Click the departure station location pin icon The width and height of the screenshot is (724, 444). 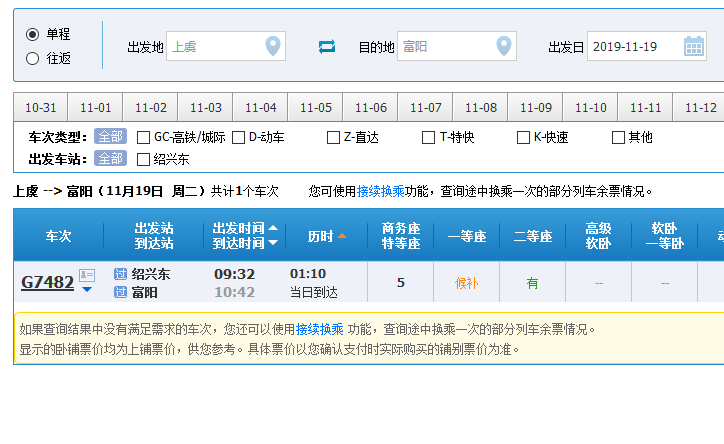pos(273,46)
